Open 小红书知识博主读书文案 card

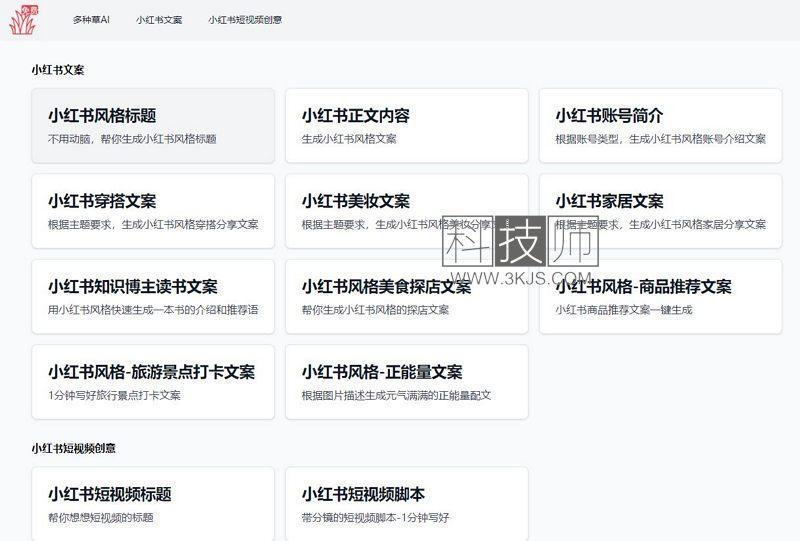(153, 297)
